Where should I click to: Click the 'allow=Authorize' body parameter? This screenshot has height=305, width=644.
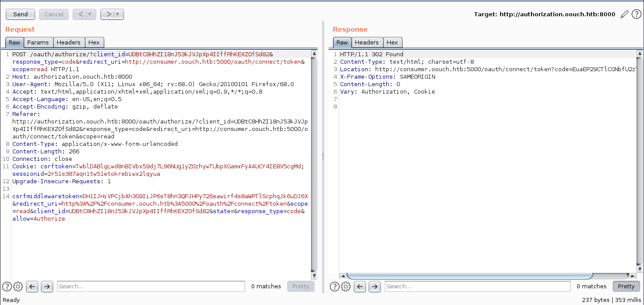39,218
